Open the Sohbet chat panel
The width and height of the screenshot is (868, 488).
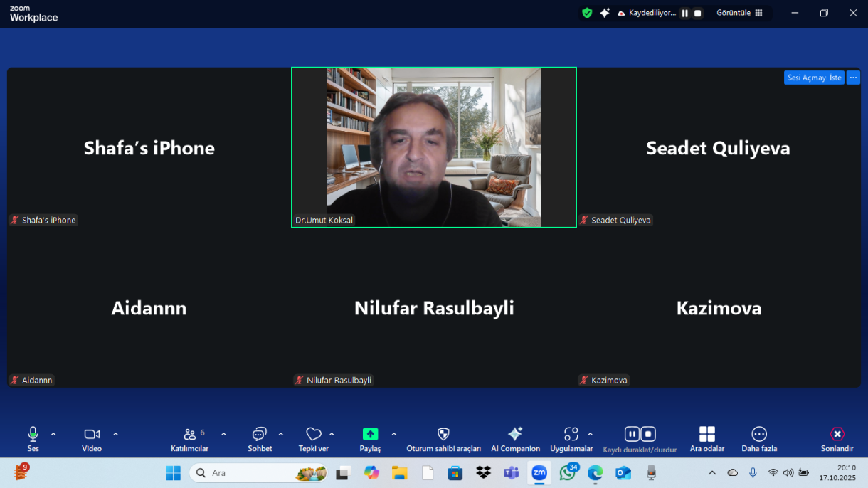tap(260, 434)
